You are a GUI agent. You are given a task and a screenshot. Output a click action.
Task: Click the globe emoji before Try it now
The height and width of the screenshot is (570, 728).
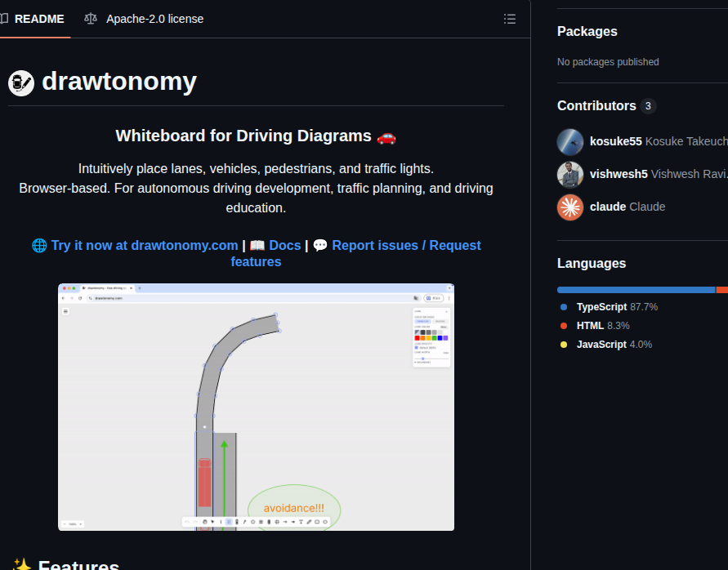[39, 245]
